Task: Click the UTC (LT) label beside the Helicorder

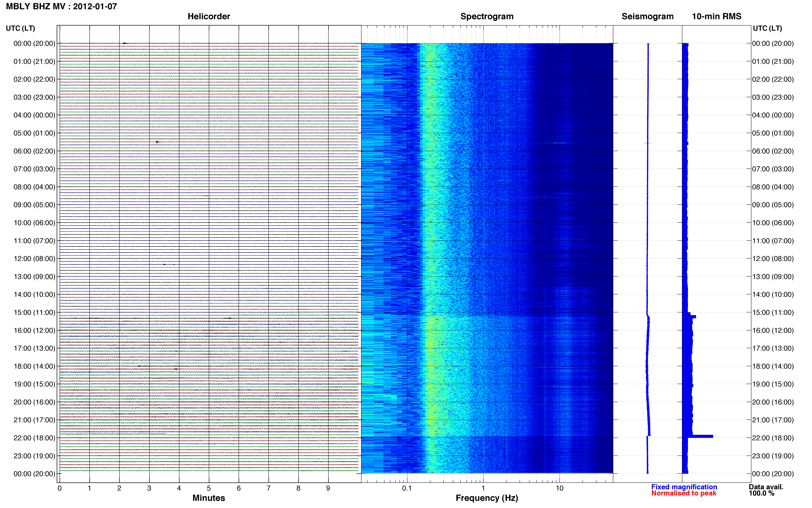Action: (x=21, y=28)
